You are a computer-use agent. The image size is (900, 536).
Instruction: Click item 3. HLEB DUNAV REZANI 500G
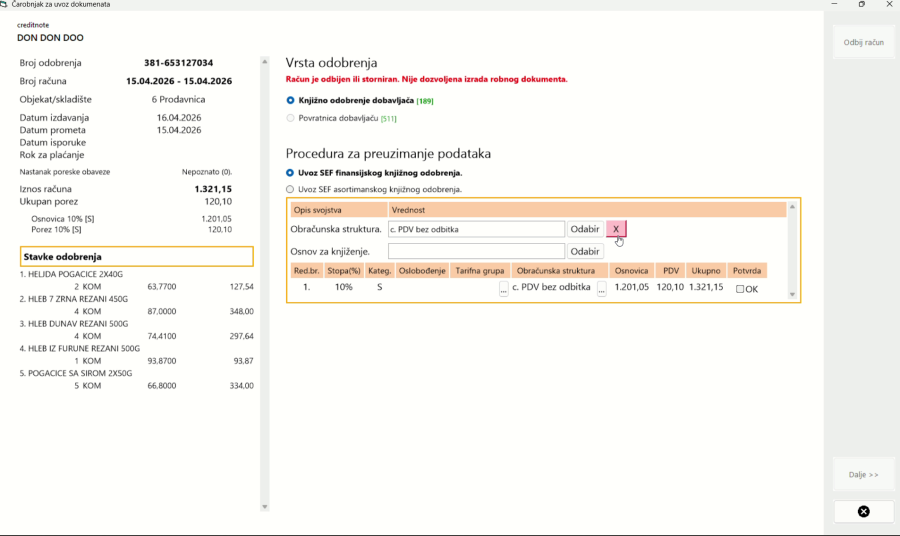74,324
